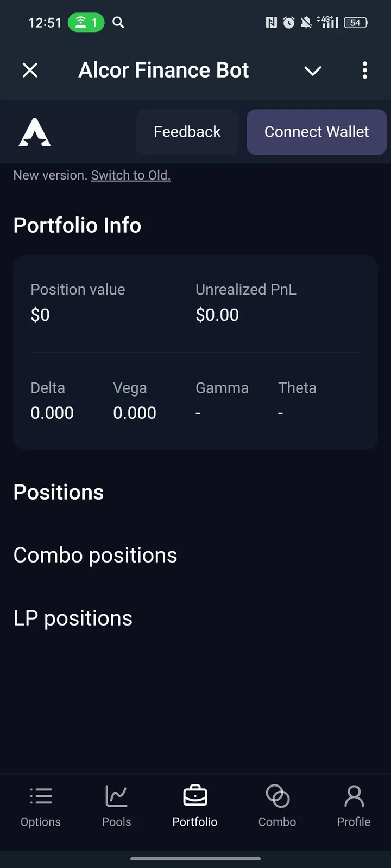
Task: Tap the Position value amount
Action: [40, 315]
